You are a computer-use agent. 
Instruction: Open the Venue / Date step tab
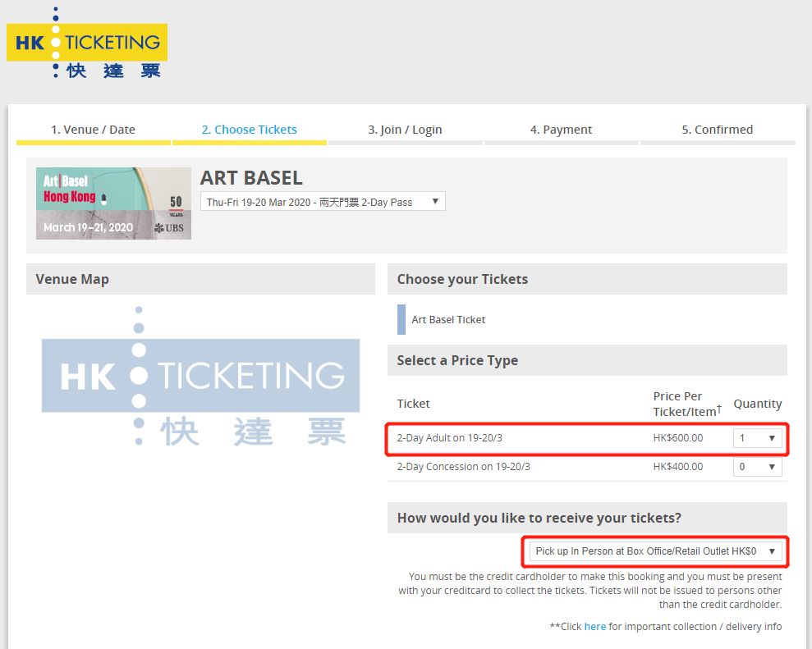pos(94,130)
